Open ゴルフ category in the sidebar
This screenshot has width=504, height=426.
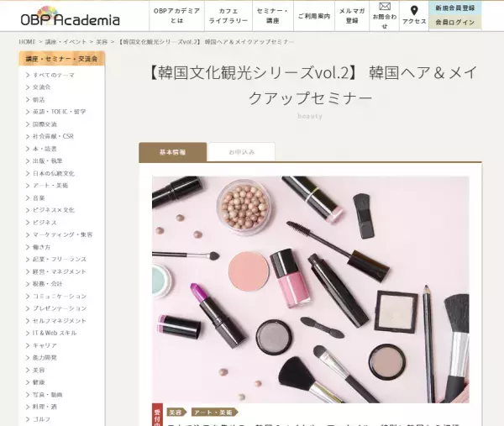coord(41,419)
